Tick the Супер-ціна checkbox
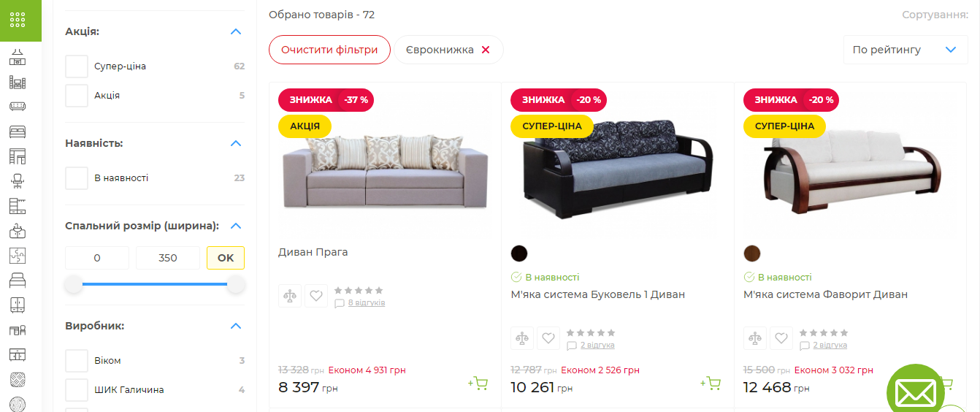 pyautogui.click(x=77, y=66)
